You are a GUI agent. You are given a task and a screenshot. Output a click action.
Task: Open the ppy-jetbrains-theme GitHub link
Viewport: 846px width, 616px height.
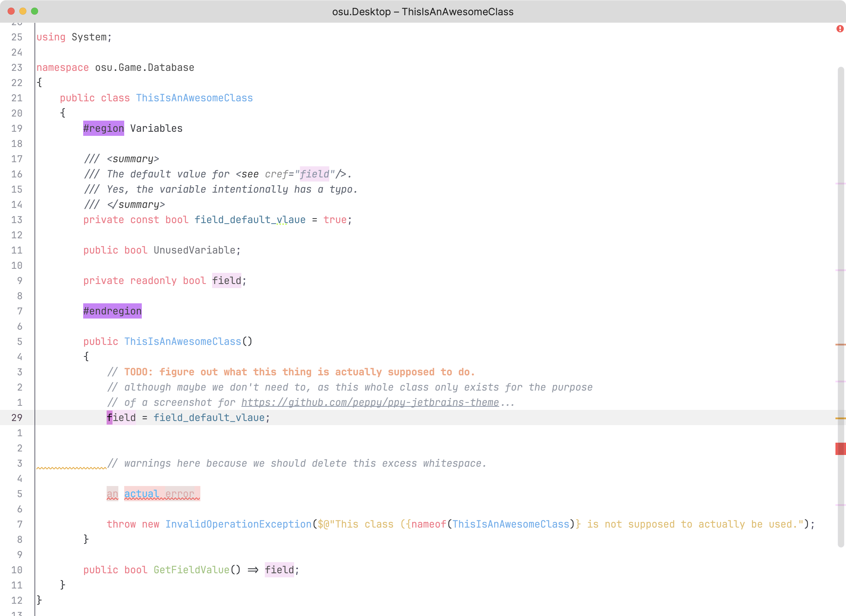[370, 402]
